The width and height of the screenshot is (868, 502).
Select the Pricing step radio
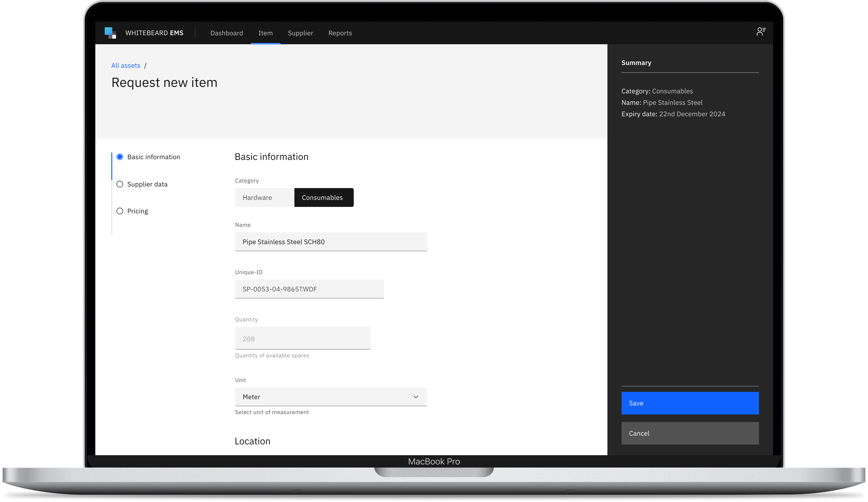pyautogui.click(x=120, y=211)
